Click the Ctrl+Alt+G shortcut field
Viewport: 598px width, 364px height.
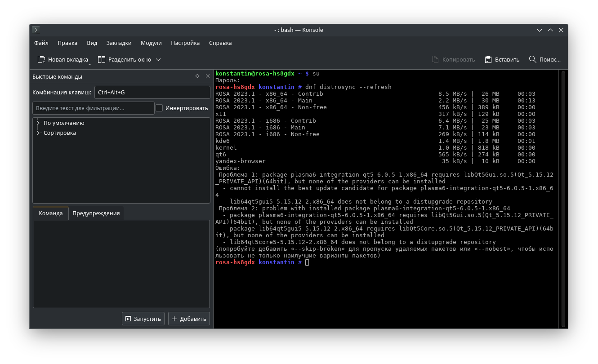(x=152, y=93)
